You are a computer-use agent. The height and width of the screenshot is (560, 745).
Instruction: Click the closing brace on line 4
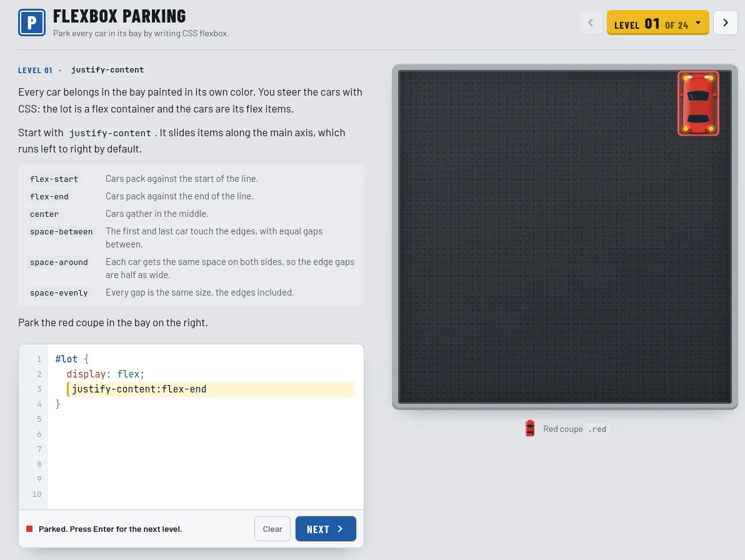58,404
